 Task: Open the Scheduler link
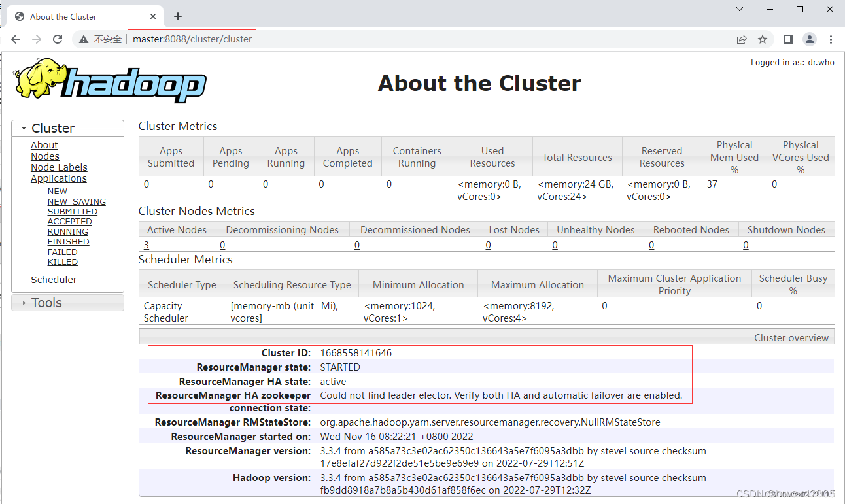click(54, 280)
